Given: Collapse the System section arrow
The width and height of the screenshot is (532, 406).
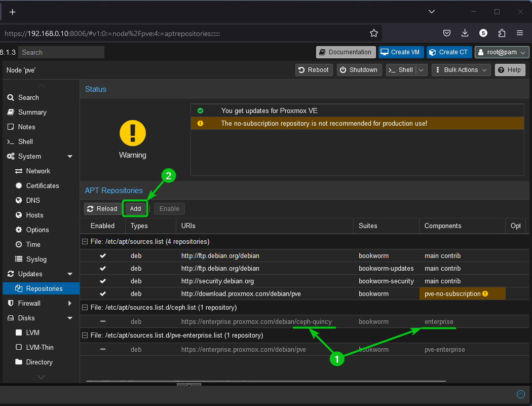Looking at the screenshot, I should pyautogui.click(x=70, y=157).
